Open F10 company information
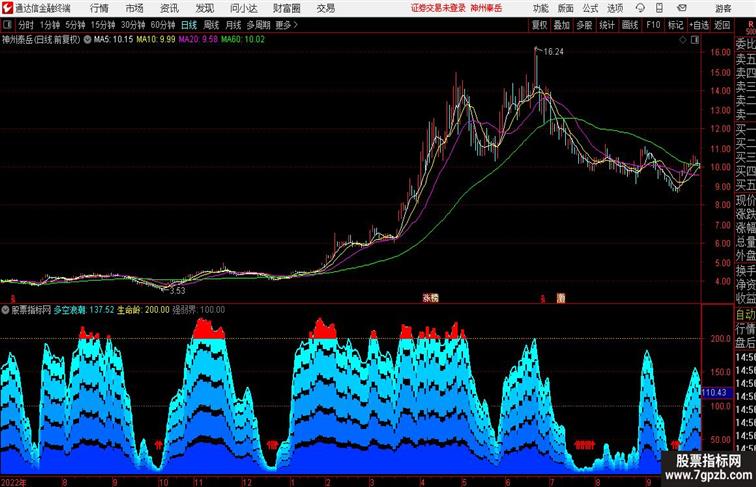The height and width of the screenshot is (487, 756). pyautogui.click(x=653, y=25)
